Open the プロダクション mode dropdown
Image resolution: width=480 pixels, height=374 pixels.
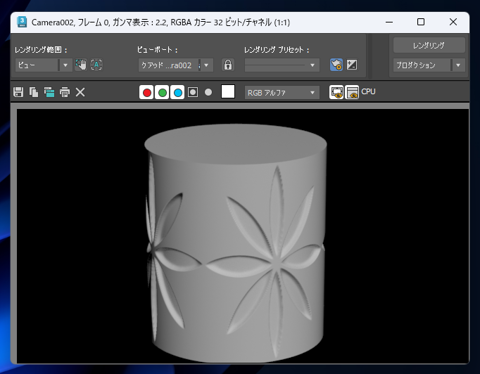coord(429,65)
